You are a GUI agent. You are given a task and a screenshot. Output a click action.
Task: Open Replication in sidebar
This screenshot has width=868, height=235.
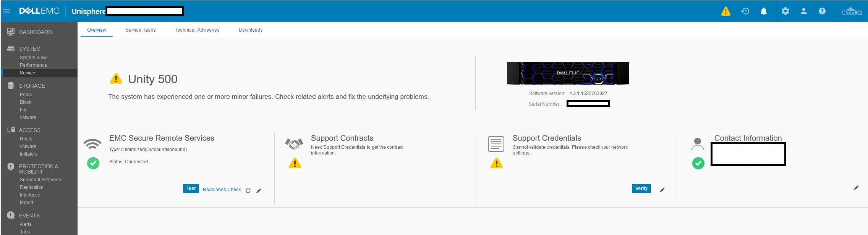32,187
